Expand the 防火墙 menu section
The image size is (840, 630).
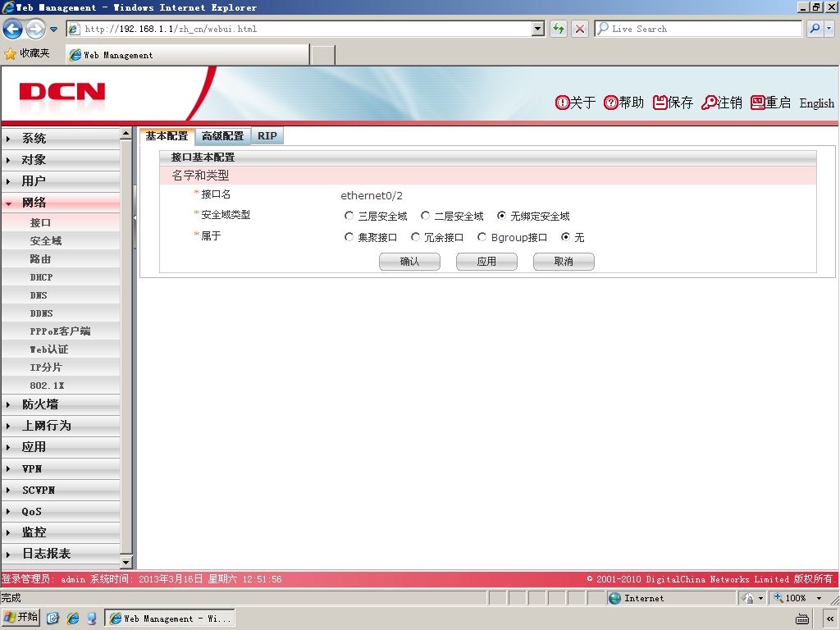(x=61, y=404)
